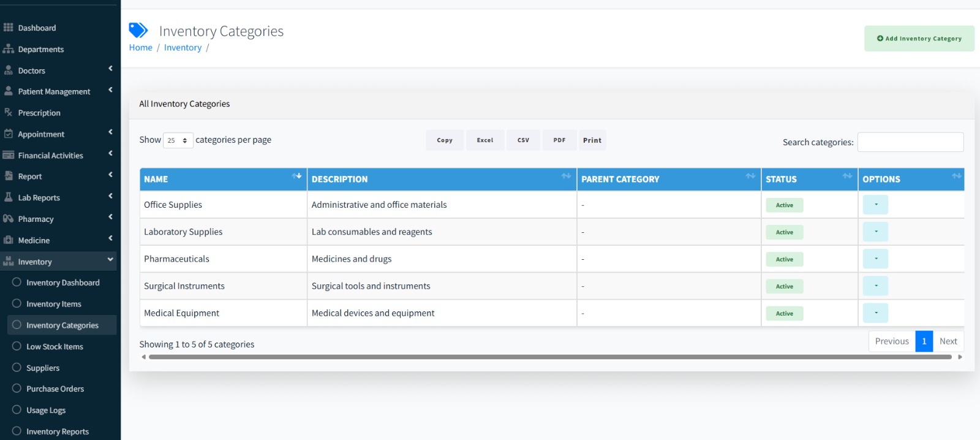Click the Pharmacy pills icon
980x440 pixels.
click(8, 219)
